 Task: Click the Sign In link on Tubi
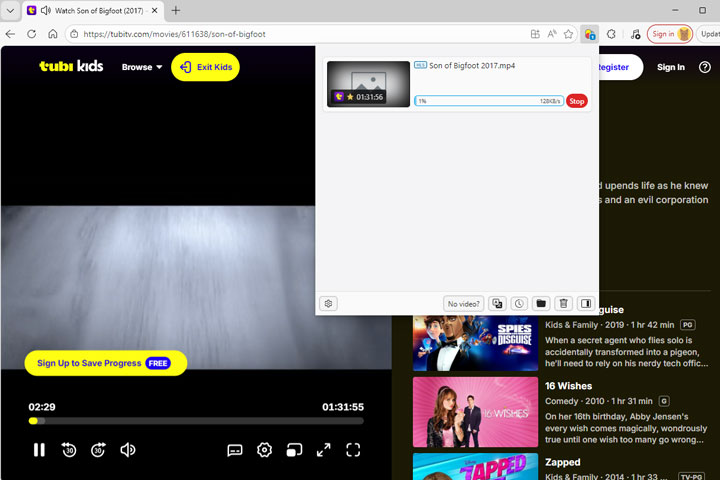(670, 67)
